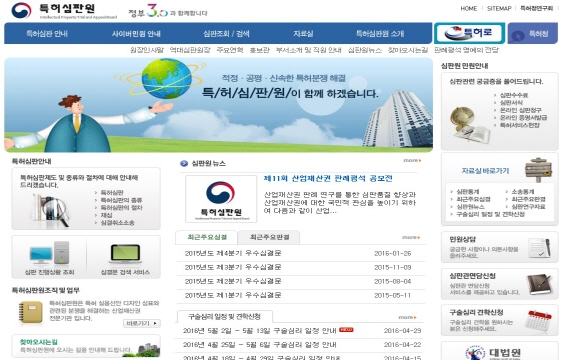Go to HOME link at top

pos(469,8)
